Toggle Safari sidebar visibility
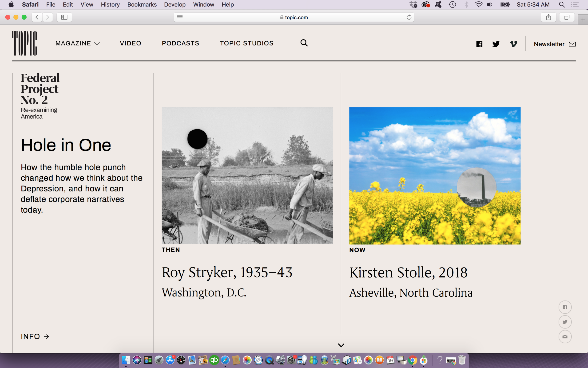This screenshot has width=588, height=368. pos(64,17)
